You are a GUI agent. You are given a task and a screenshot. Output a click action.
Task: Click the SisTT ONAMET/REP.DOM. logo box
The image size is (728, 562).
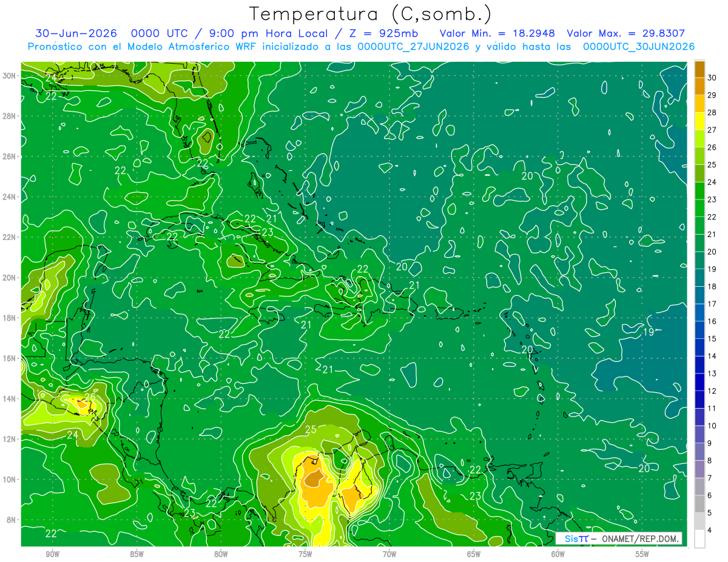click(x=618, y=538)
